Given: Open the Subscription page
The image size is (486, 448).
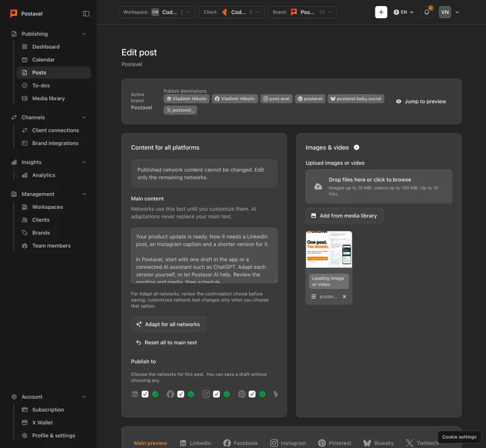Looking at the screenshot, I should click(x=48, y=410).
